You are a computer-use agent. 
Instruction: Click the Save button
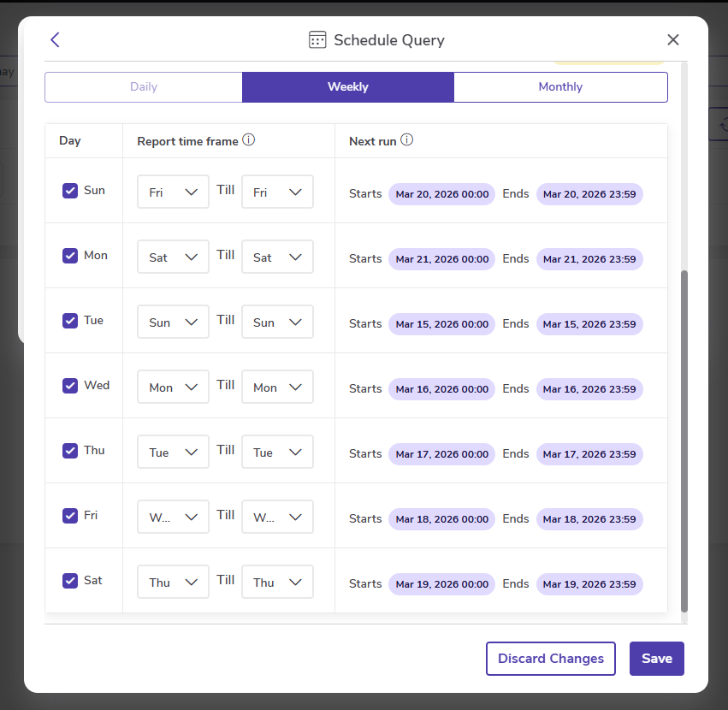(656, 659)
